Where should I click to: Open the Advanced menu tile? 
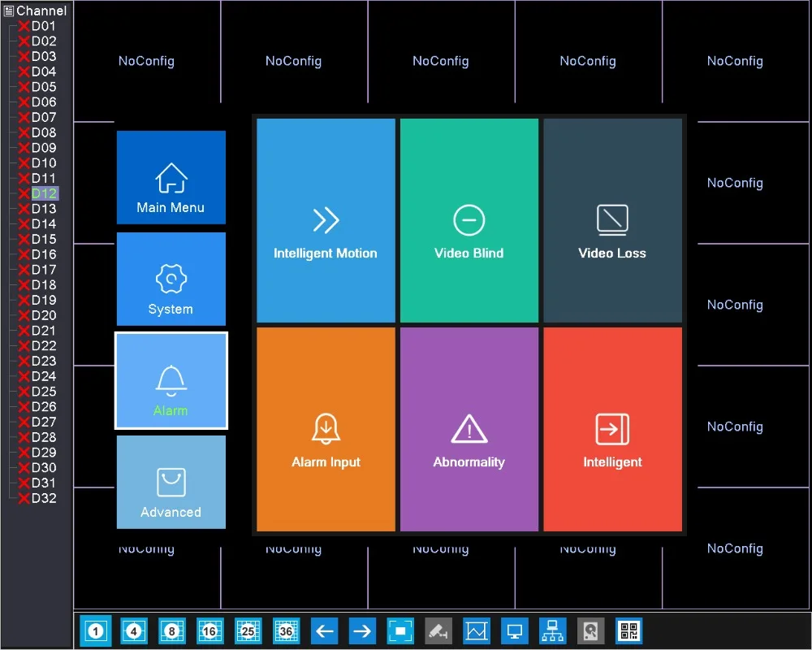pos(171,482)
